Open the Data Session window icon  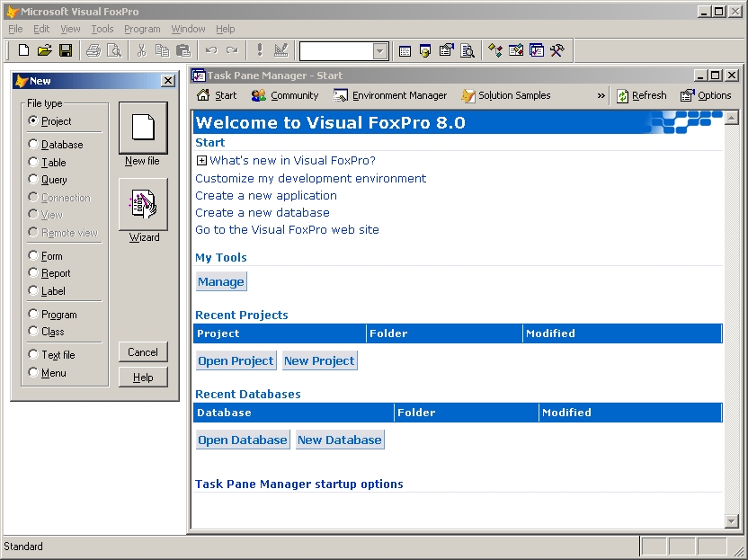click(424, 50)
